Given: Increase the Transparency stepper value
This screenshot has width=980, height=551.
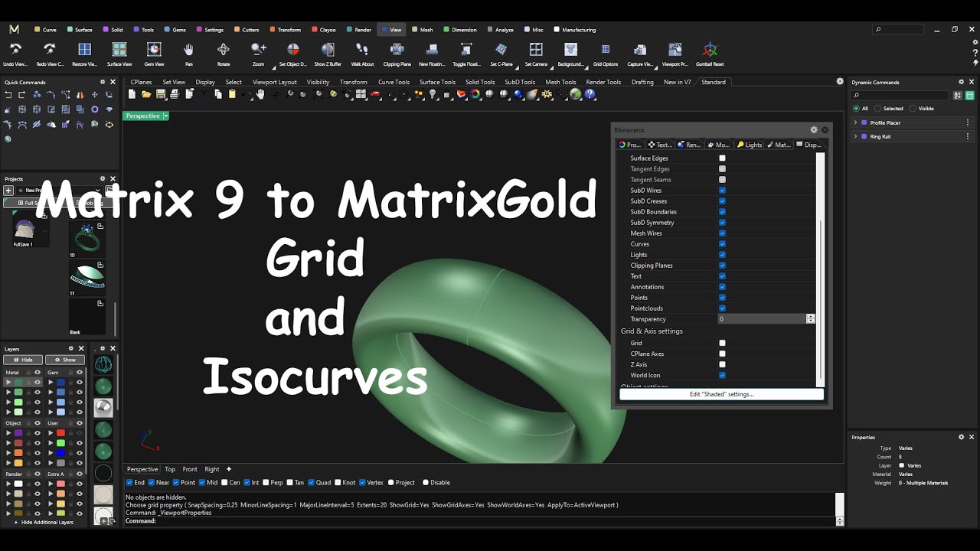Looking at the screenshot, I should (x=811, y=317).
